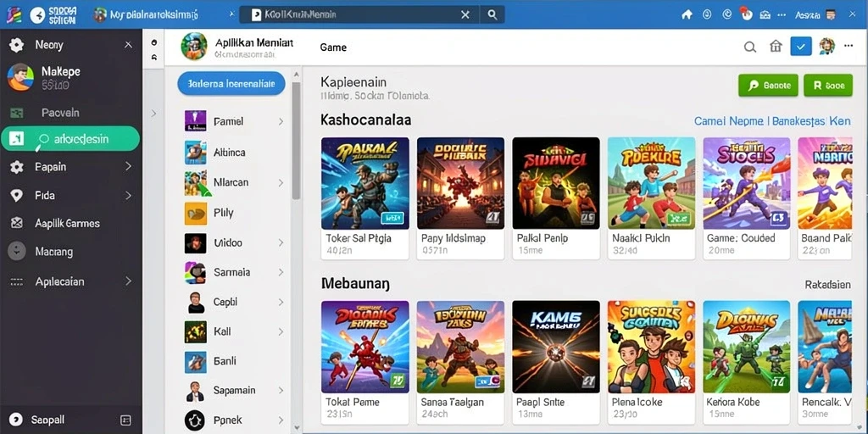Select the highlighted green sidebar item

[70, 139]
